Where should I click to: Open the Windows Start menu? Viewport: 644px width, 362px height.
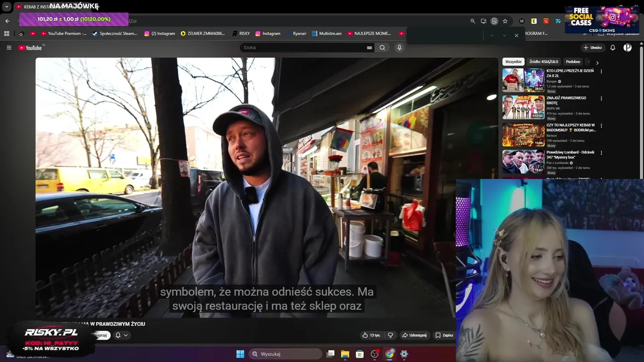pyautogui.click(x=240, y=354)
